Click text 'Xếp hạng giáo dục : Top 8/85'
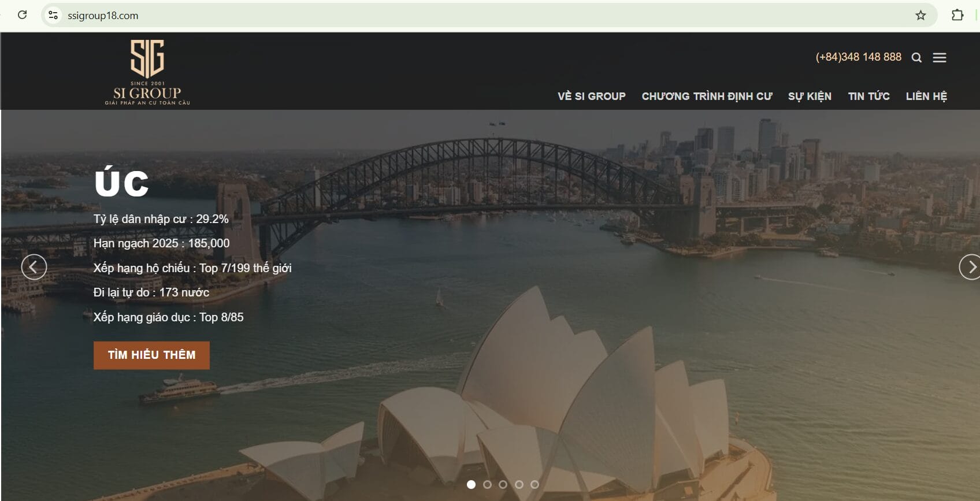 click(x=168, y=317)
